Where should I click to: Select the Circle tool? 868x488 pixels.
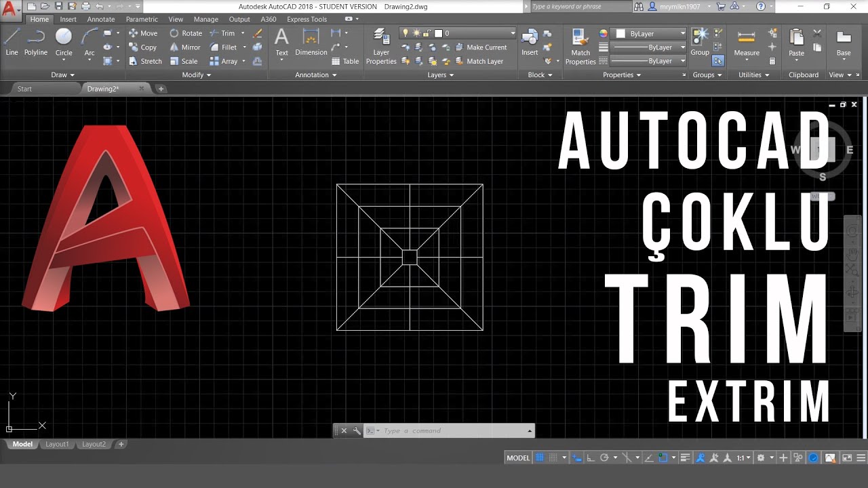(x=64, y=42)
